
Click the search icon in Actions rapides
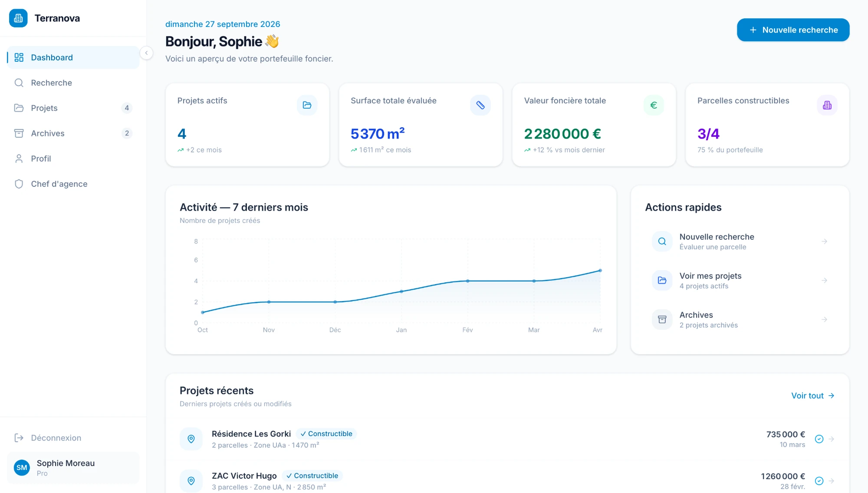662,242
